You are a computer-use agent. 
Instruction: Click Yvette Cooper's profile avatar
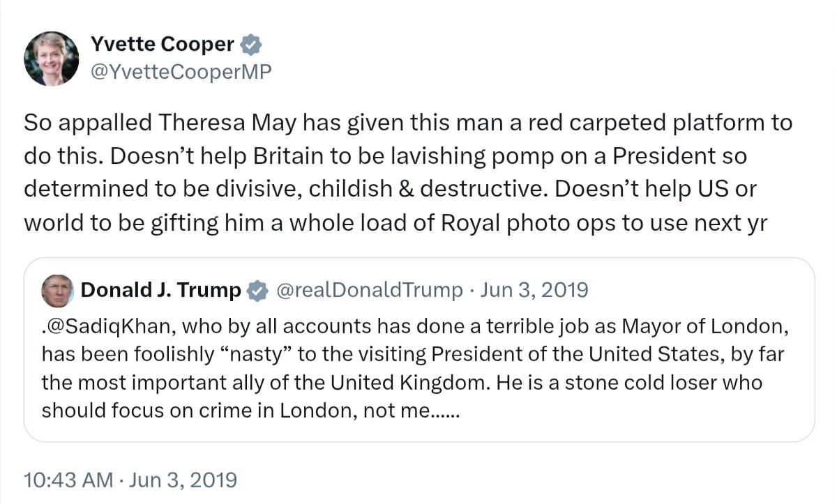pos(52,59)
